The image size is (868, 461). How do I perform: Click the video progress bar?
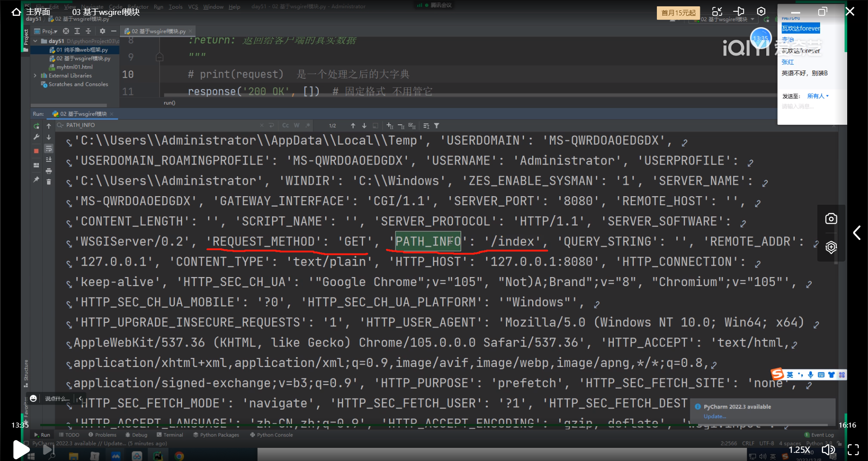434,425
